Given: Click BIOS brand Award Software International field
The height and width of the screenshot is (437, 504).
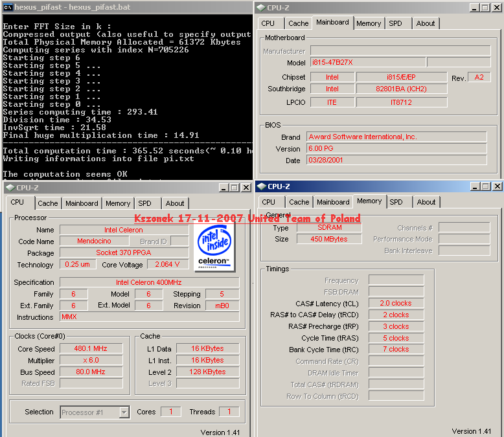Looking at the screenshot, I should 396,137.
